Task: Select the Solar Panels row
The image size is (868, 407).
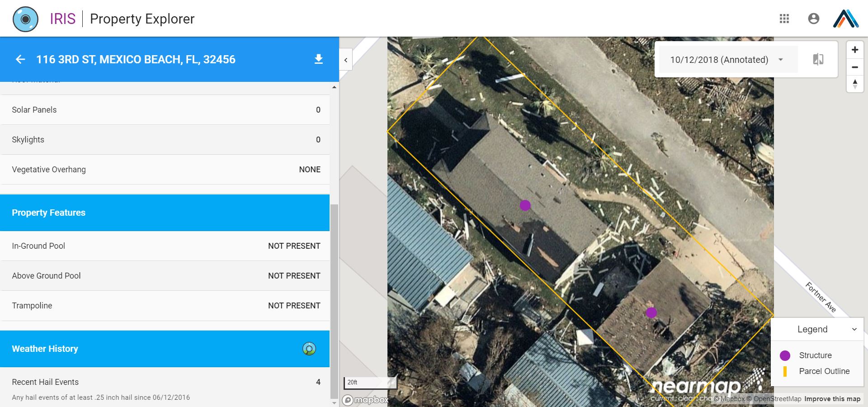Action: coord(165,110)
